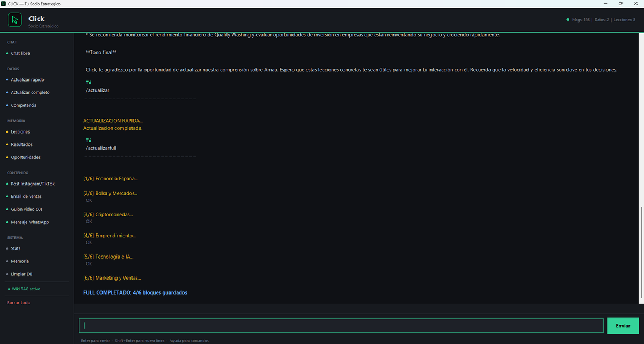
Task: Click "[5/6] Tecnologia e IA..." line
Action: [108, 257]
